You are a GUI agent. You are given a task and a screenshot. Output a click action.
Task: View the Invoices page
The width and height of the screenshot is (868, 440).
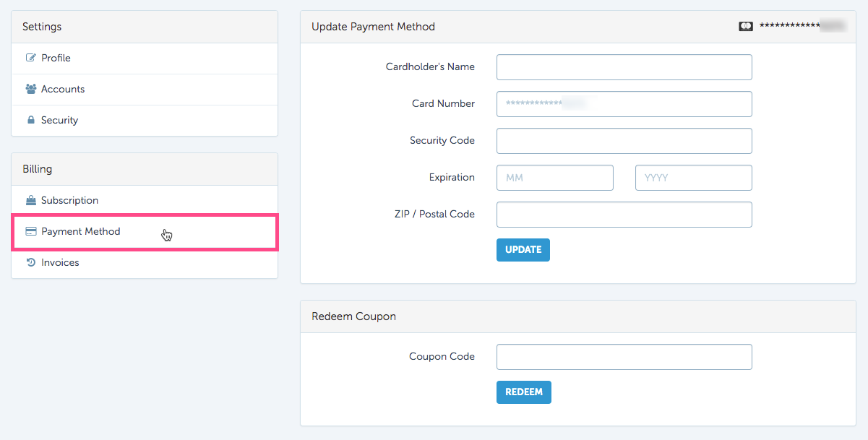[x=145, y=262]
